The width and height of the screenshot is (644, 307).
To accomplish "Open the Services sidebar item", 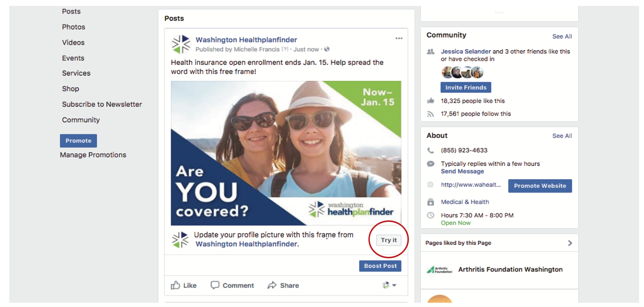I will [76, 73].
